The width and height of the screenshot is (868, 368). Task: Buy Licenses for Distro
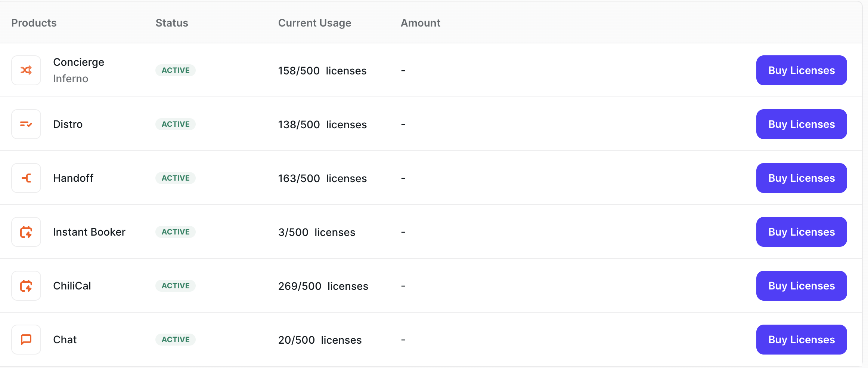point(802,124)
